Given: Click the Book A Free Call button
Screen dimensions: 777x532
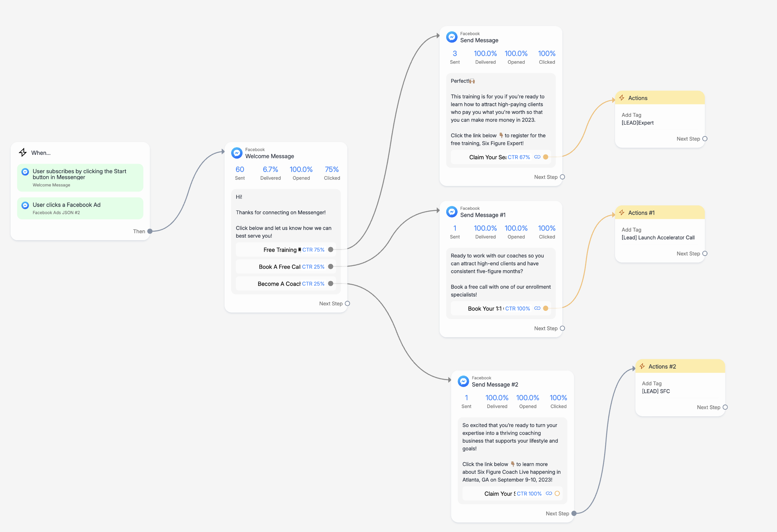Looking at the screenshot, I should click(286, 267).
